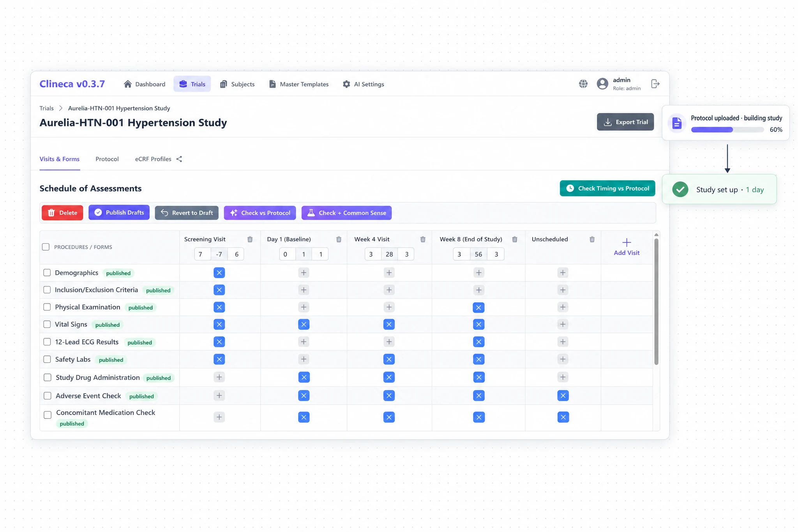
Task: Unassign Safety Labs from Week 4 Visit
Action: [x=389, y=359]
